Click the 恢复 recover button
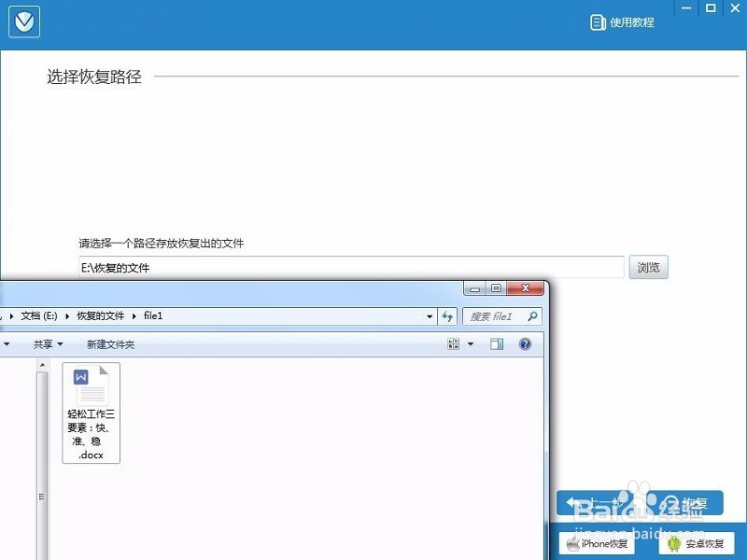This screenshot has width=747, height=560. click(685, 502)
